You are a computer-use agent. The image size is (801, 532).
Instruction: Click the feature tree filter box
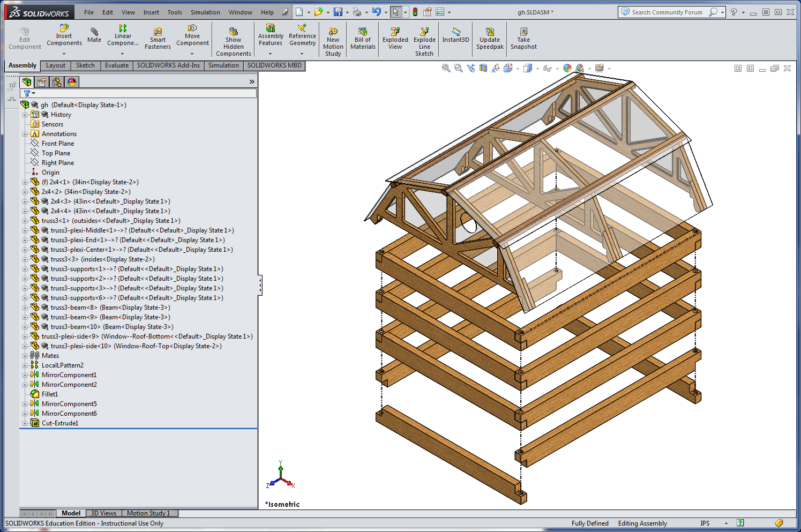click(138, 93)
